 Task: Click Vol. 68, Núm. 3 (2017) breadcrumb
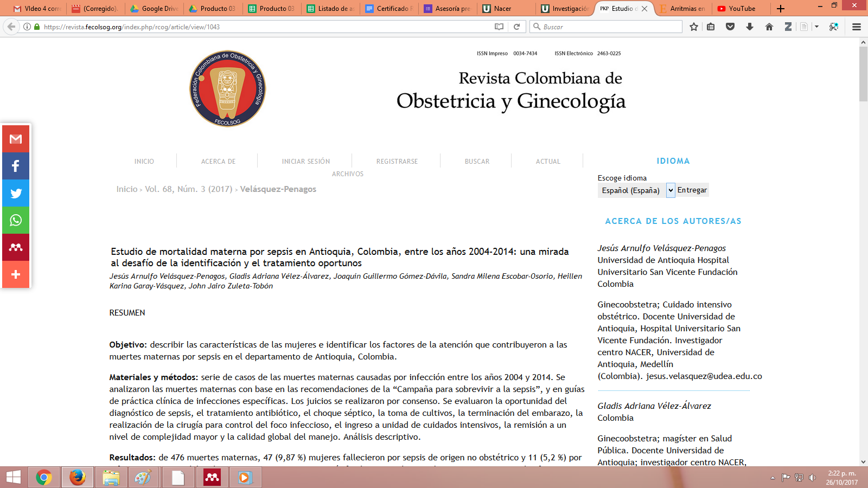click(189, 189)
